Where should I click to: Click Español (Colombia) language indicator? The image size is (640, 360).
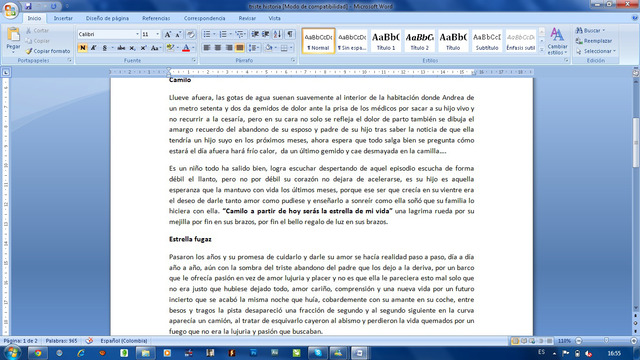pos(124,341)
